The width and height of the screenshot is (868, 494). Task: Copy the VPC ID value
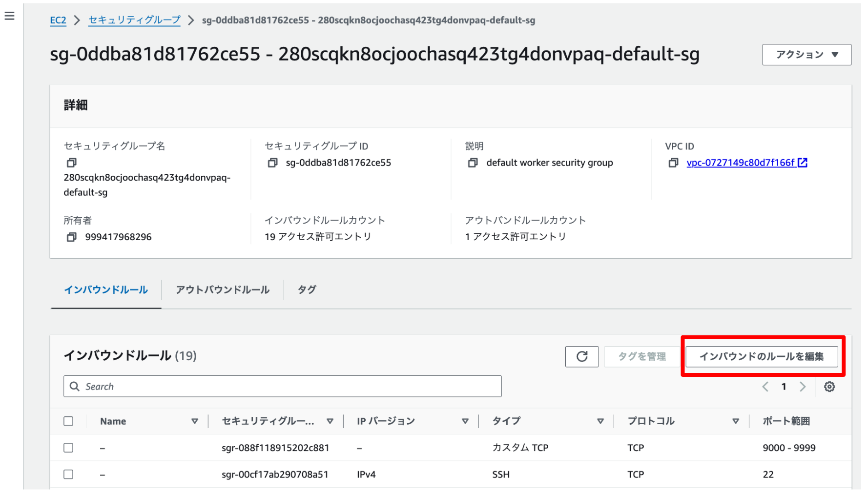pyautogui.click(x=673, y=163)
